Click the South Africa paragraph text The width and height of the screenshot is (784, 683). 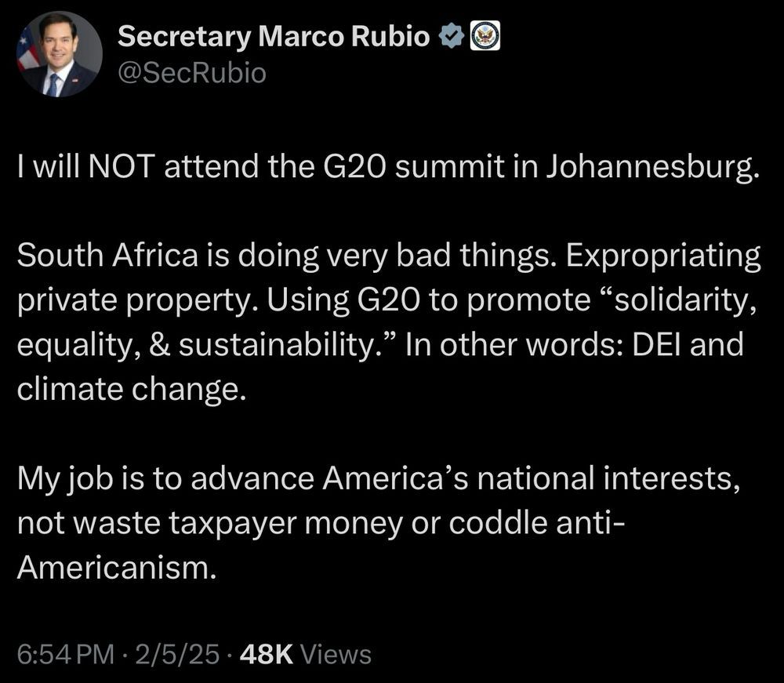[389, 322]
